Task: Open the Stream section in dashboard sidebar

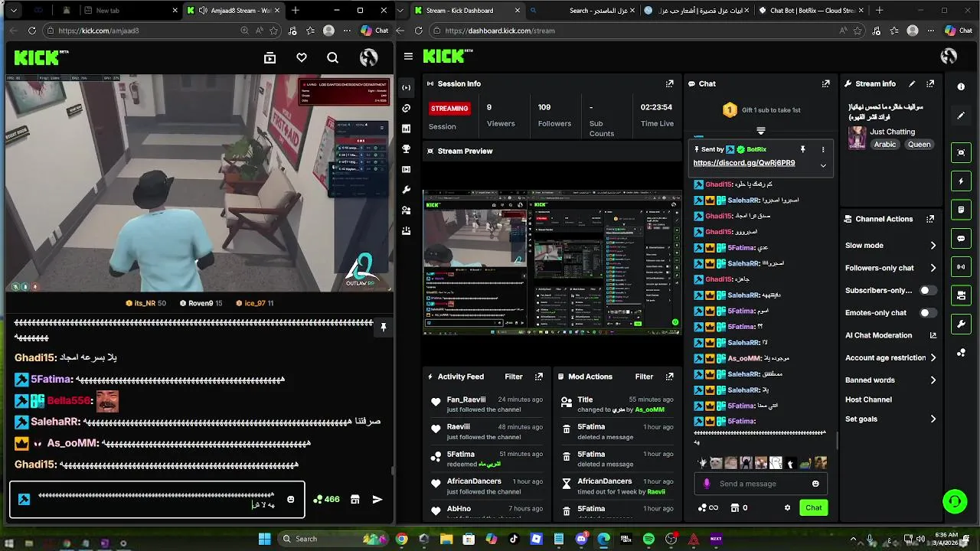Action: 406,87
